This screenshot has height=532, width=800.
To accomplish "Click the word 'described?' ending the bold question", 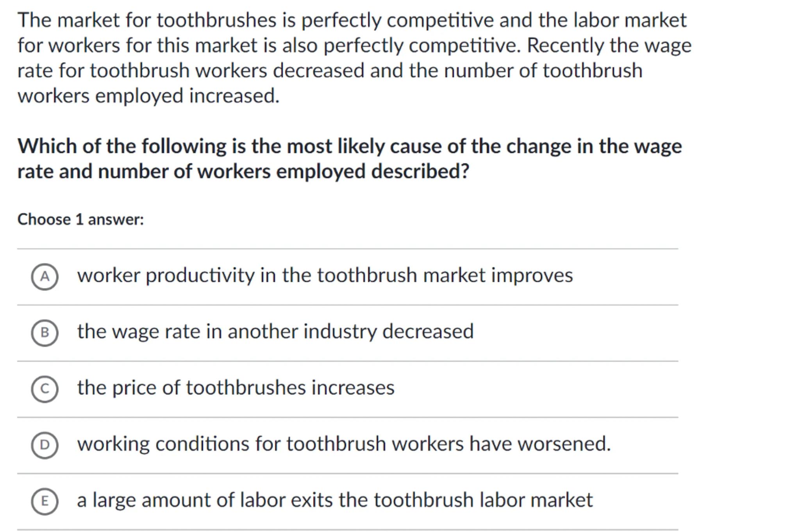I will 420,171.
